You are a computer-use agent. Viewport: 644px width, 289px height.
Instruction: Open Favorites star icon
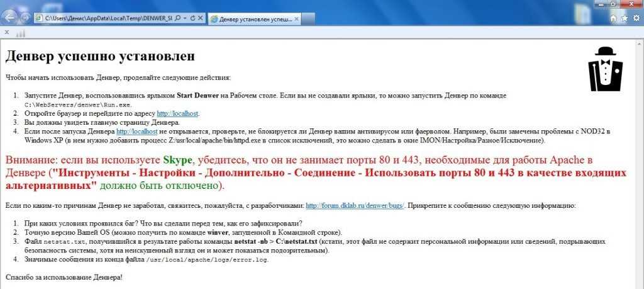[x=625, y=18]
